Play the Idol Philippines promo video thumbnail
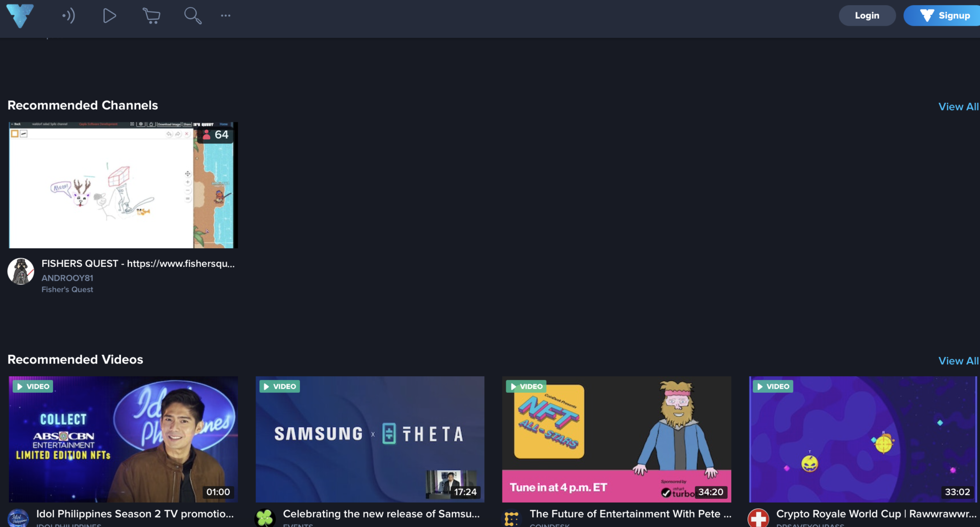 123,439
